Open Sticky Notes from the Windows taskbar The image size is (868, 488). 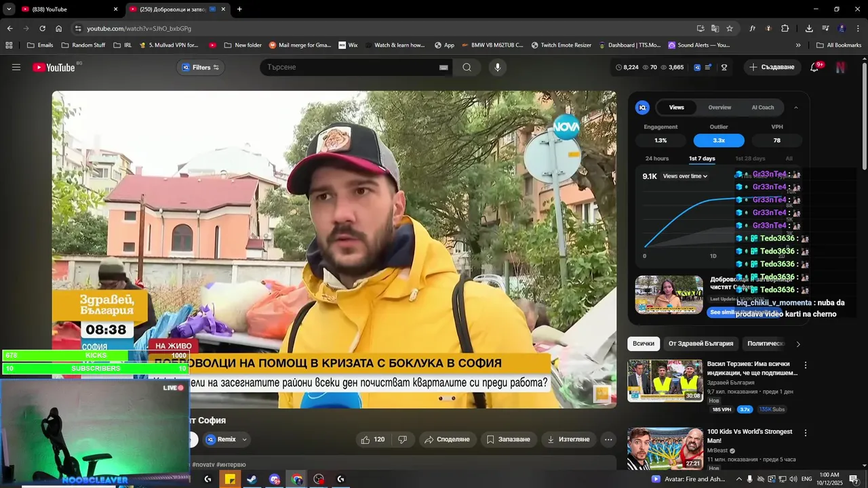[230, 479]
